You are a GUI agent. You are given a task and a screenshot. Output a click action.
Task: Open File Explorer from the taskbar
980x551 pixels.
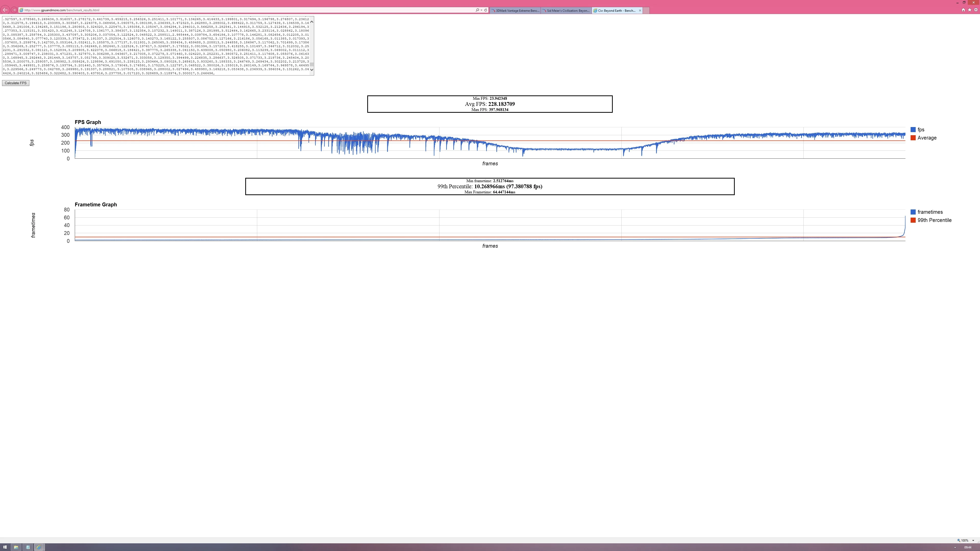tap(16, 547)
